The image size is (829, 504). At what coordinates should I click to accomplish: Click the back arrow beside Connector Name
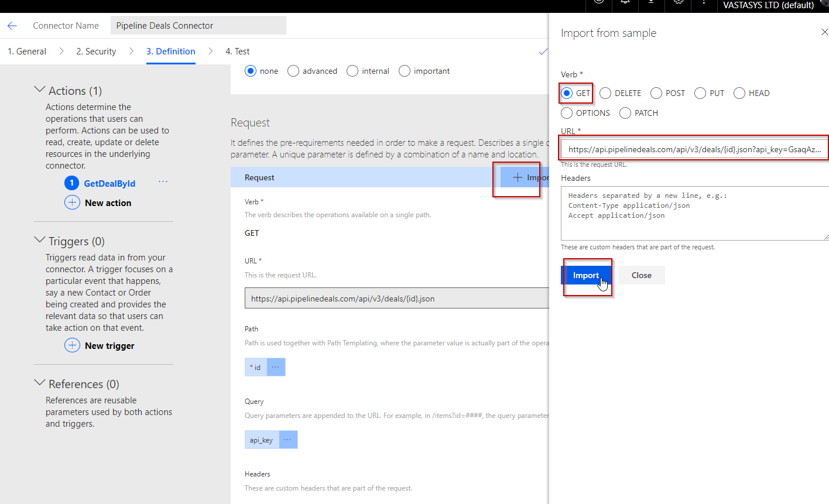tap(12, 26)
